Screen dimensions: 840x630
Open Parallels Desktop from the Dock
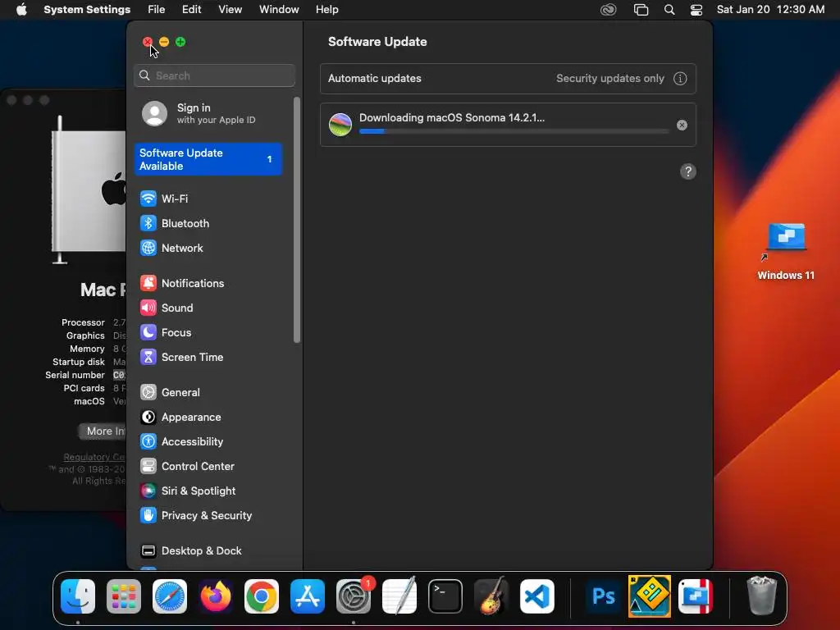coord(696,596)
